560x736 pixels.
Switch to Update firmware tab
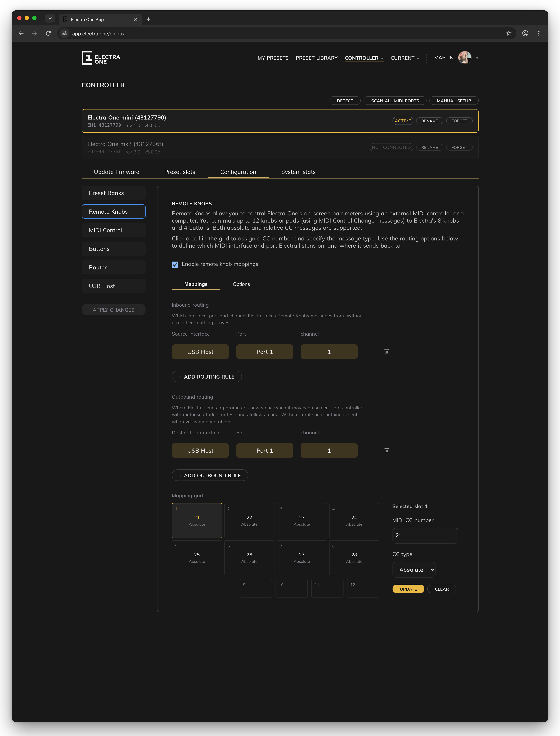(x=116, y=172)
